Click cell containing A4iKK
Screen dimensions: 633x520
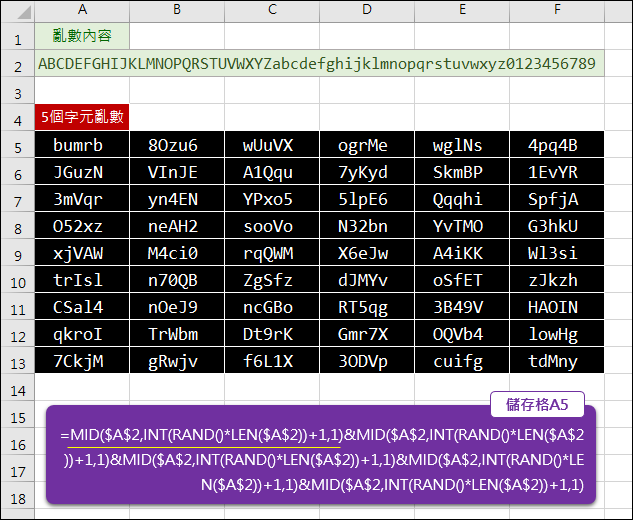click(x=462, y=252)
